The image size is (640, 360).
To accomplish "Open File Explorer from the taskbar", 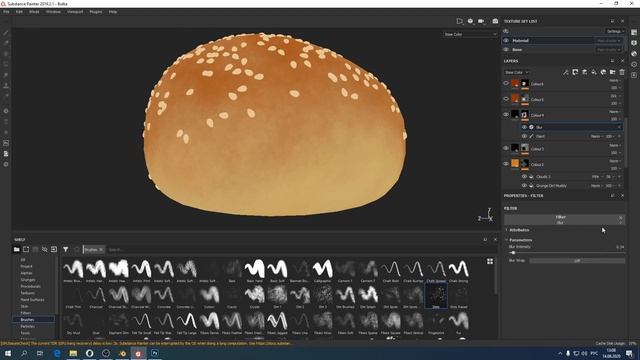I will (x=73, y=353).
